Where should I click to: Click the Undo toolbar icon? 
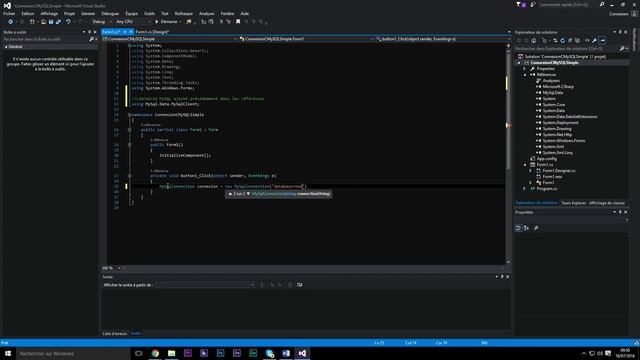68,22
